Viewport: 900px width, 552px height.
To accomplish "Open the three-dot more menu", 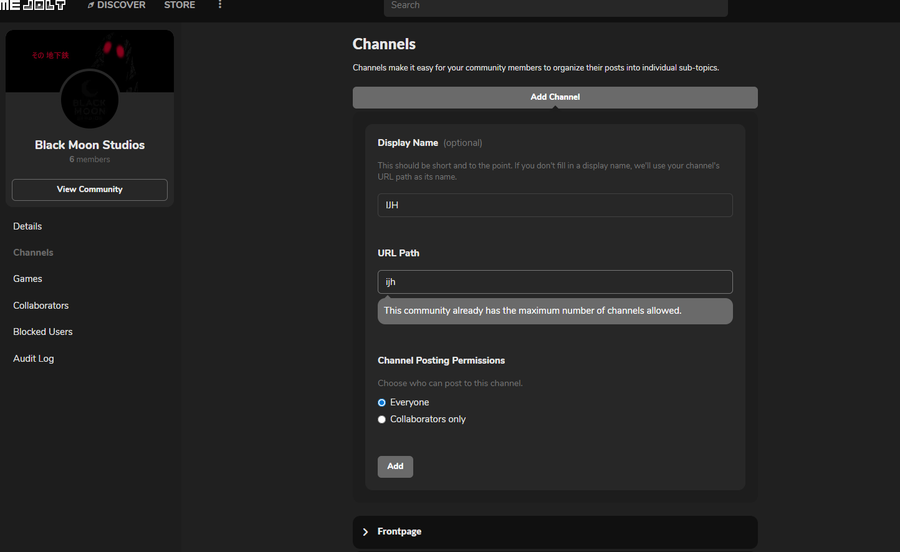I will (220, 5).
